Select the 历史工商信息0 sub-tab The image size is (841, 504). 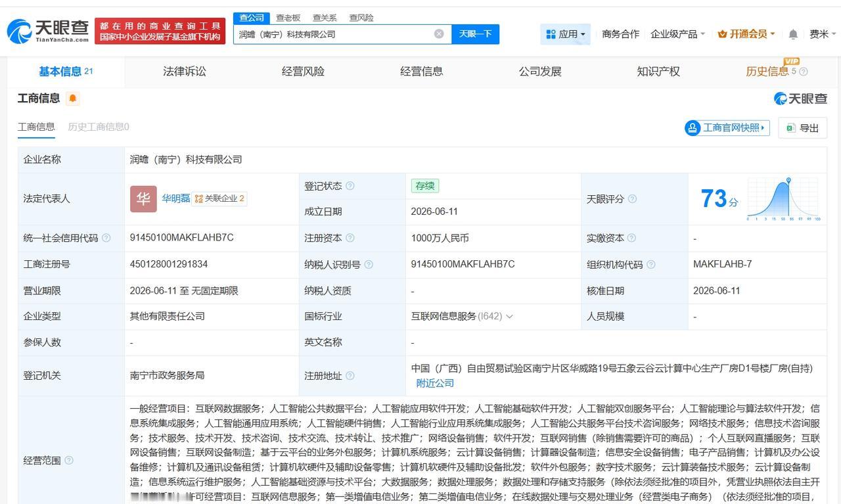pos(99,127)
